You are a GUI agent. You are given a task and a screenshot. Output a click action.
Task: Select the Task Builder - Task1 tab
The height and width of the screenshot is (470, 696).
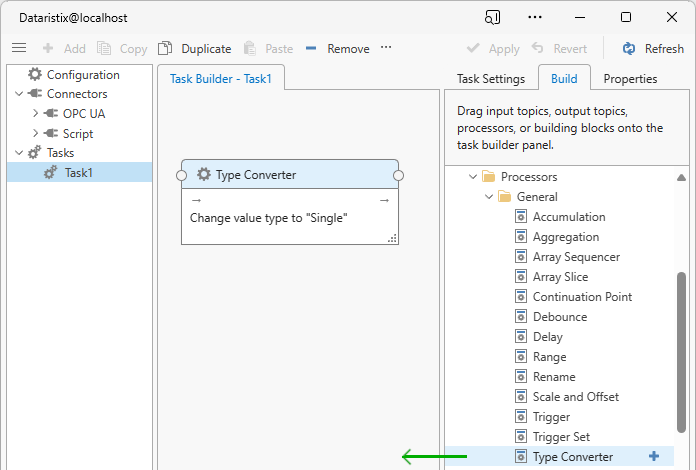point(221,78)
